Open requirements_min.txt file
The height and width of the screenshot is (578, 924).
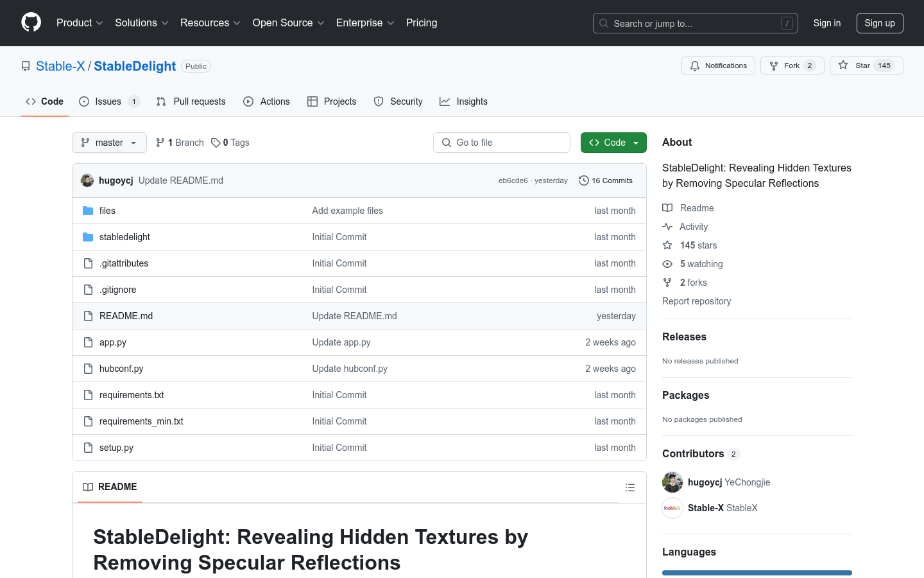141,421
